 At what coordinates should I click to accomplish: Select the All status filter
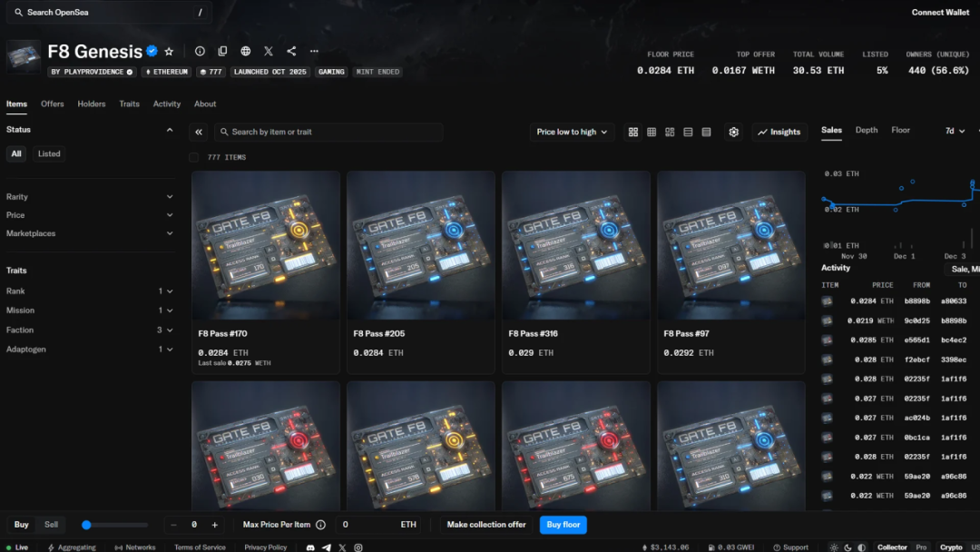tap(16, 153)
